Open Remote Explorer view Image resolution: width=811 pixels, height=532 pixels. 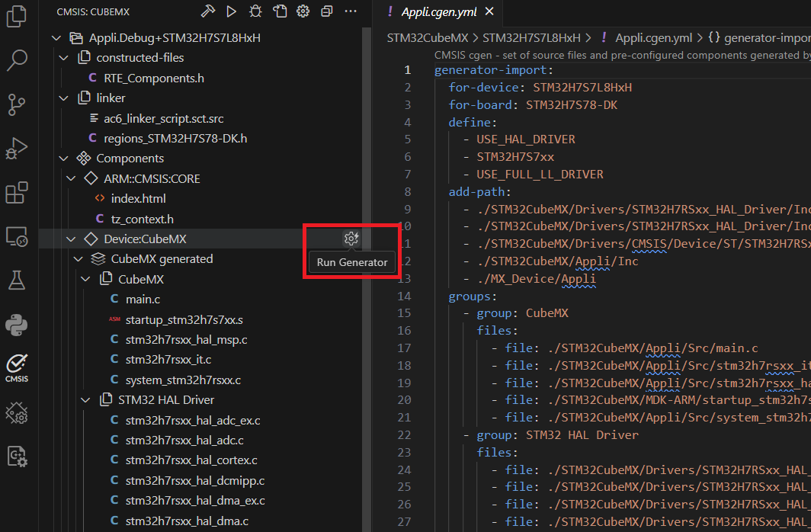17,237
